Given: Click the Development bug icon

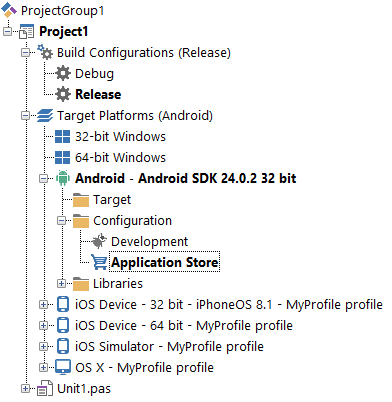Looking at the screenshot, I should pos(99,241).
